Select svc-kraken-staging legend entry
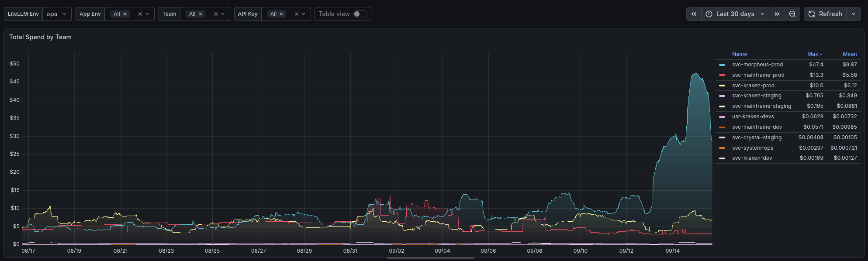Image resolution: width=868 pixels, height=261 pixels. 757,96
